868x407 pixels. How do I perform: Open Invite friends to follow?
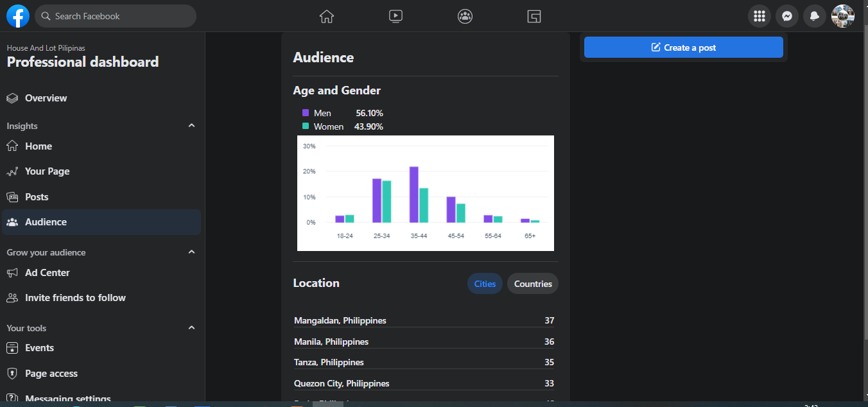coord(101,298)
